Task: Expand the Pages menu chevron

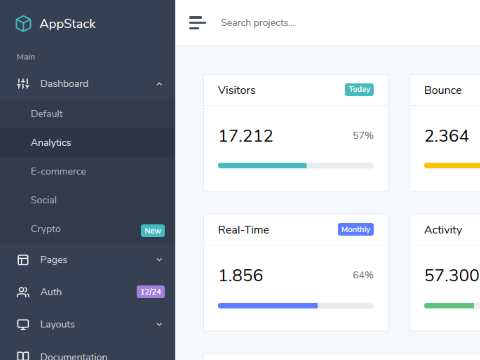Action: pos(159,260)
